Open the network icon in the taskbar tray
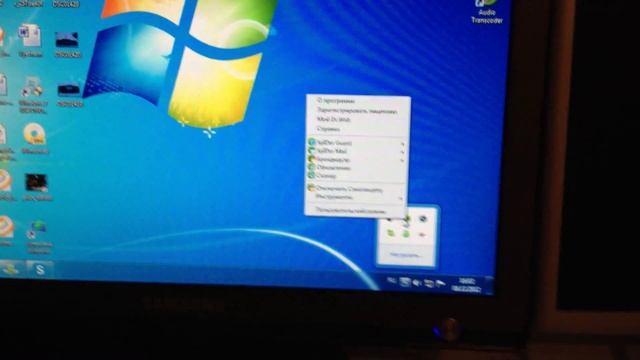640x360 pixels. pos(429,283)
